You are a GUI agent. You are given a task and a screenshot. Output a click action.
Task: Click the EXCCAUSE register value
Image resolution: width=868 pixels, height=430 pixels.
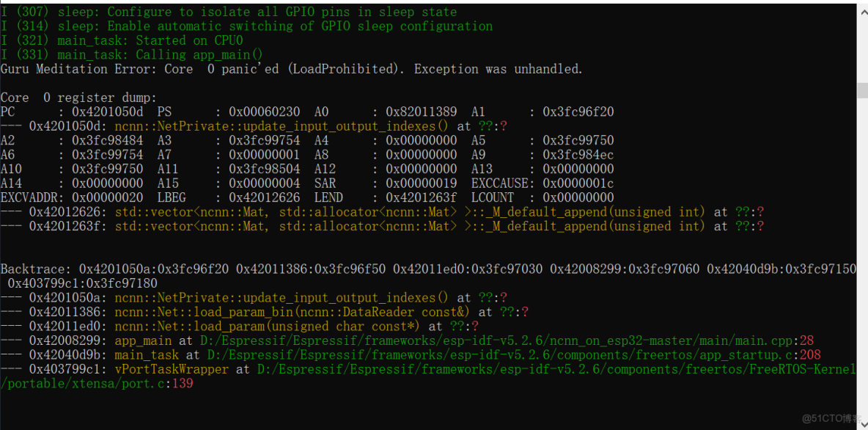(x=578, y=183)
